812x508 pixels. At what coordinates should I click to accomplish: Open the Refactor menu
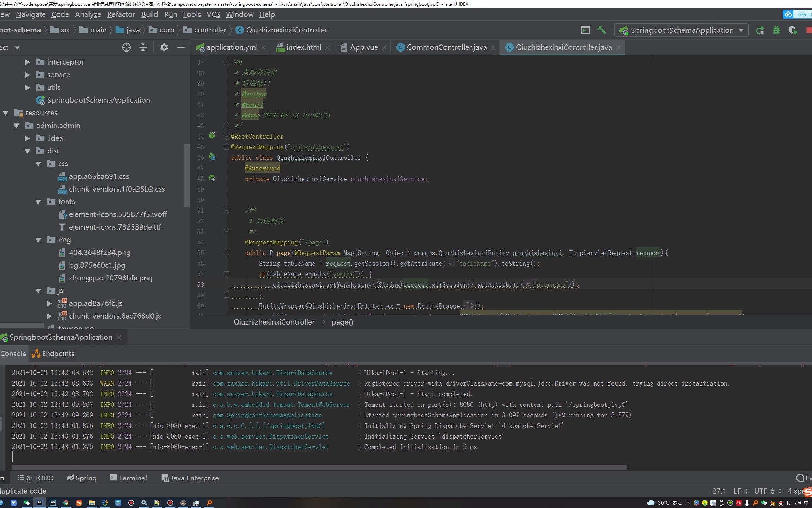(121, 14)
